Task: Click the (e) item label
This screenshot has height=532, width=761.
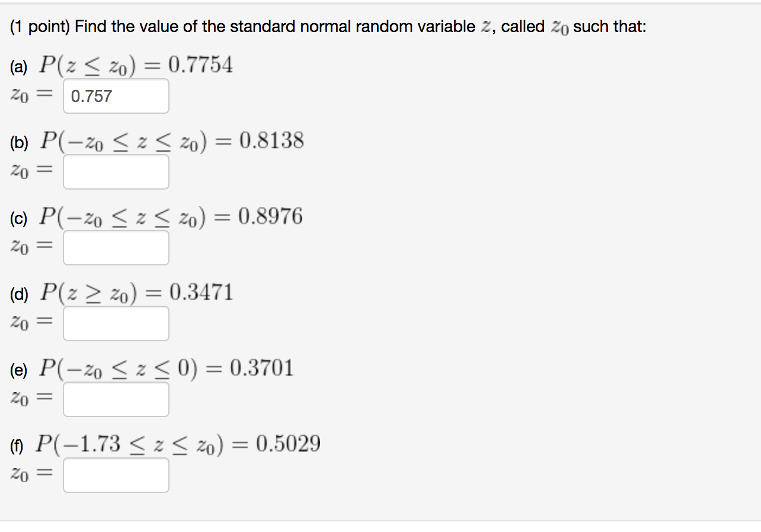Action: click(17, 368)
